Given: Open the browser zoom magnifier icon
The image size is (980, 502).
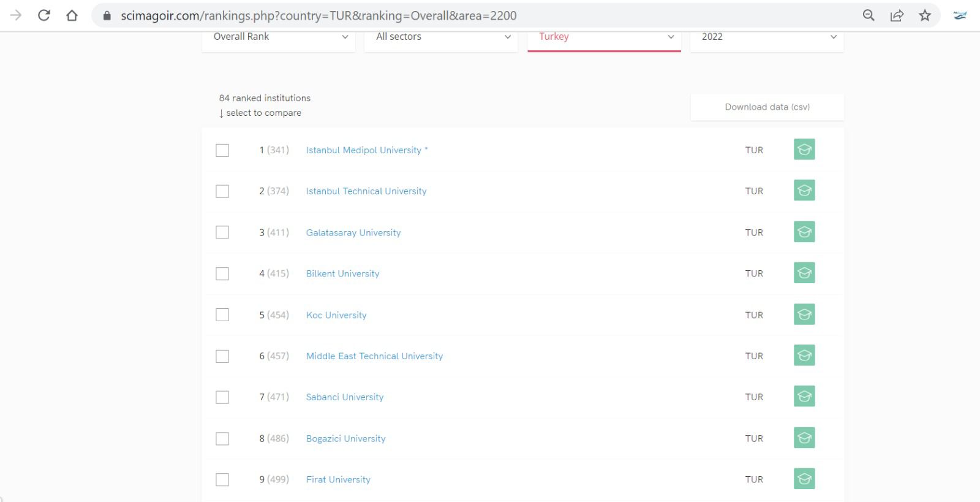Looking at the screenshot, I should pos(869,15).
